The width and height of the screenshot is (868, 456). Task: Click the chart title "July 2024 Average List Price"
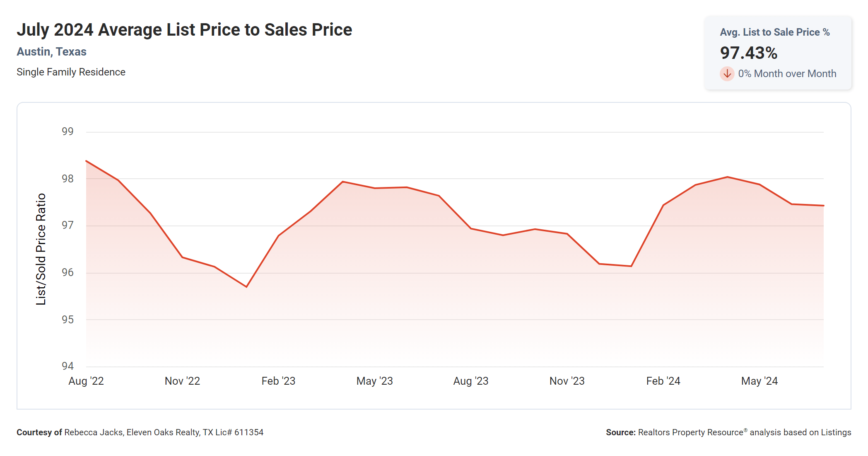184,30
